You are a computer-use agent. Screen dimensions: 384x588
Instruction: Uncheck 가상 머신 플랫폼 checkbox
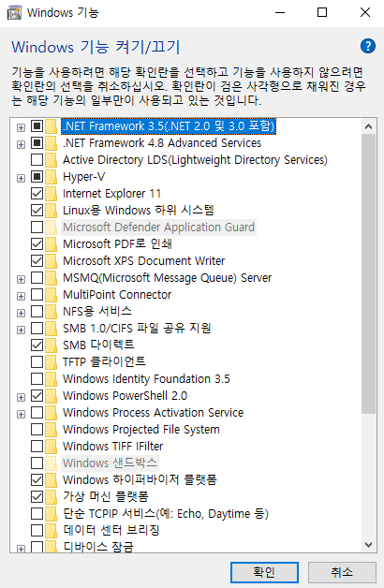37,497
